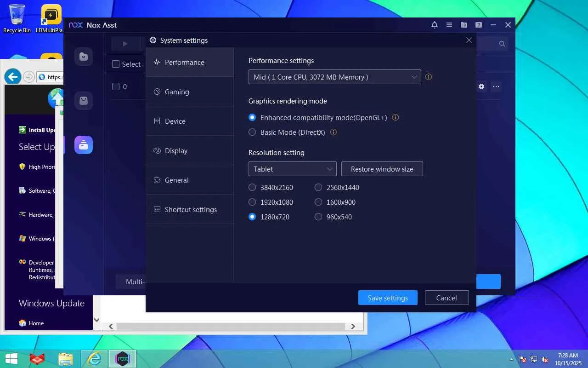Close the System settings dialog

click(469, 40)
